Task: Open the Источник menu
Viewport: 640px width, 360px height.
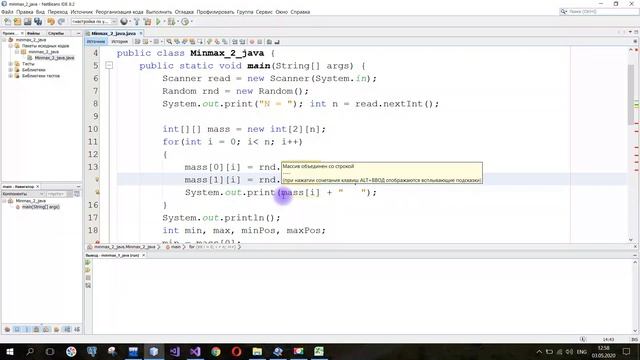Action: 82,12
